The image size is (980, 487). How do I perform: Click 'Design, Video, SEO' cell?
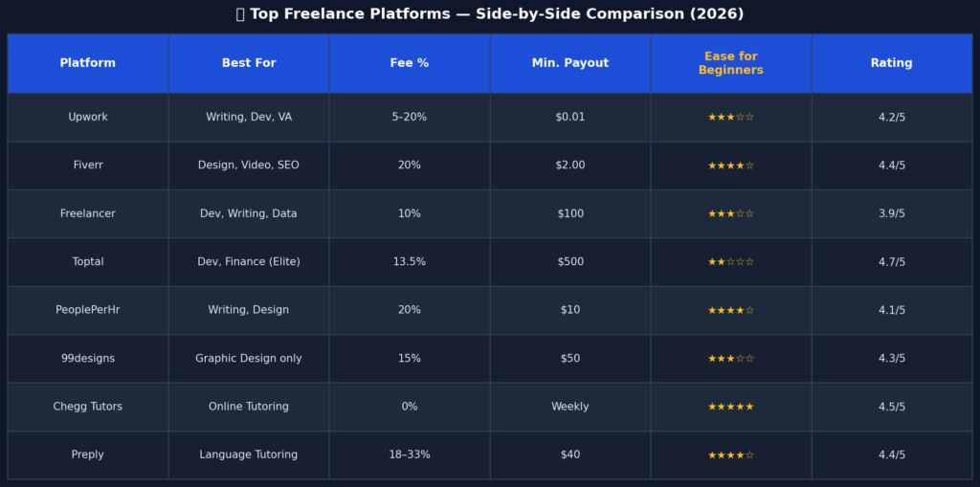(249, 165)
